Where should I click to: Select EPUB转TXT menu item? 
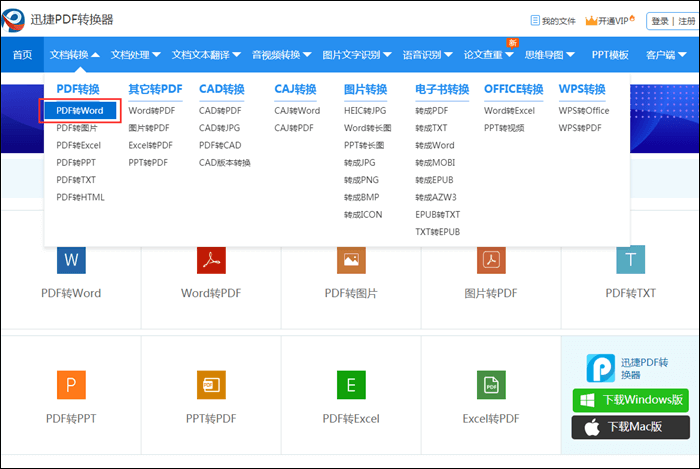(x=438, y=215)
